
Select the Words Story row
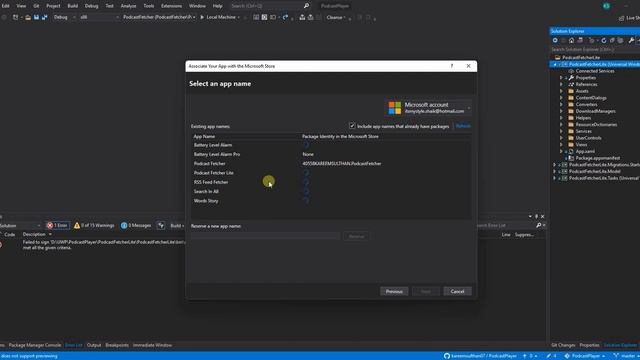[x=331, y=201]
